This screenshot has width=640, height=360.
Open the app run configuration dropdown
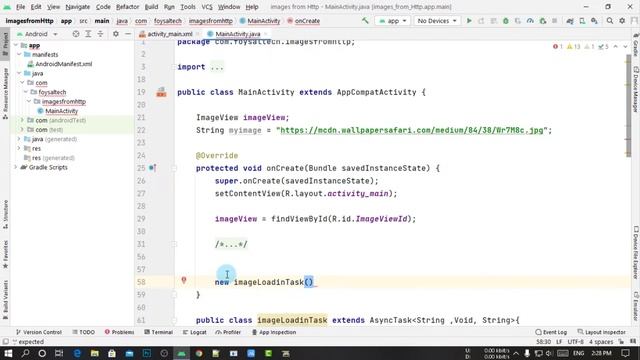coord(393,20)
